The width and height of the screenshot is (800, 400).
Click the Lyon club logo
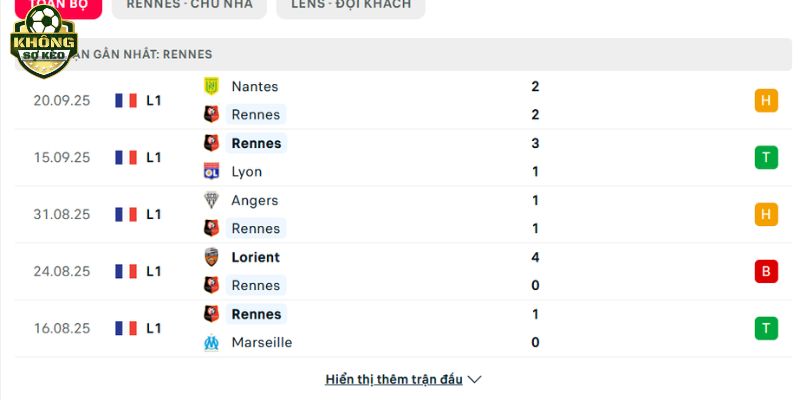211,171
